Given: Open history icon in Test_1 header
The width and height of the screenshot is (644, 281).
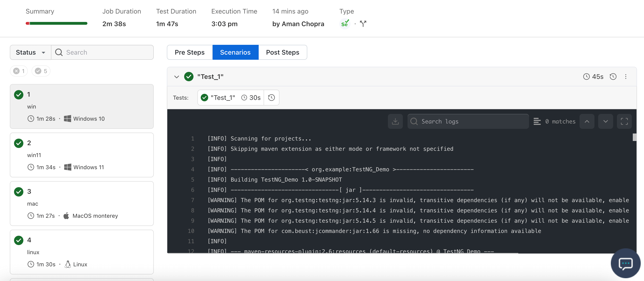Looking at the screenshot, I should (x=613, y=77).
